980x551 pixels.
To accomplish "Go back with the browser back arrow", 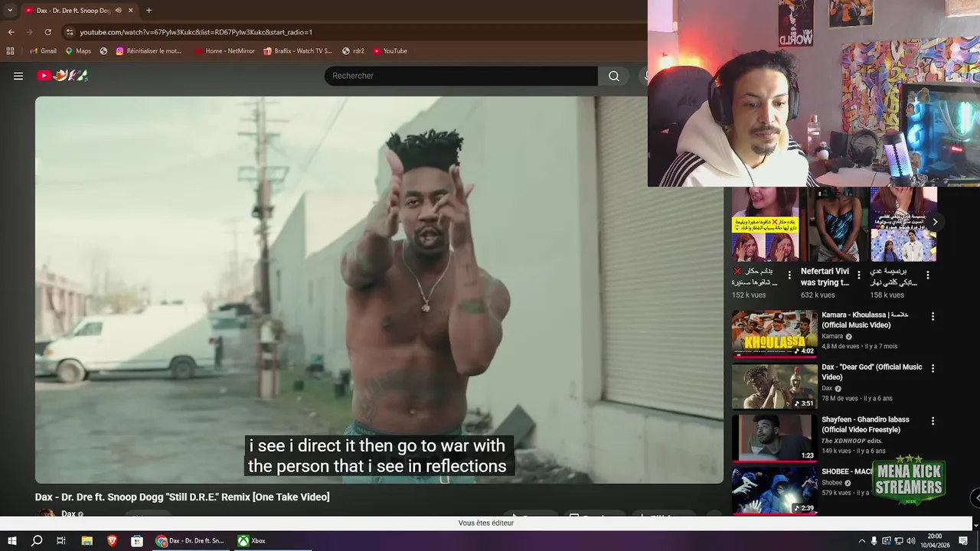I will (11, 32).
